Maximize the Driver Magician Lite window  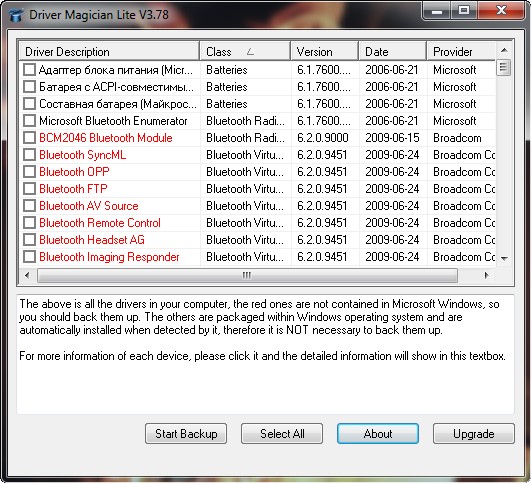464,10
